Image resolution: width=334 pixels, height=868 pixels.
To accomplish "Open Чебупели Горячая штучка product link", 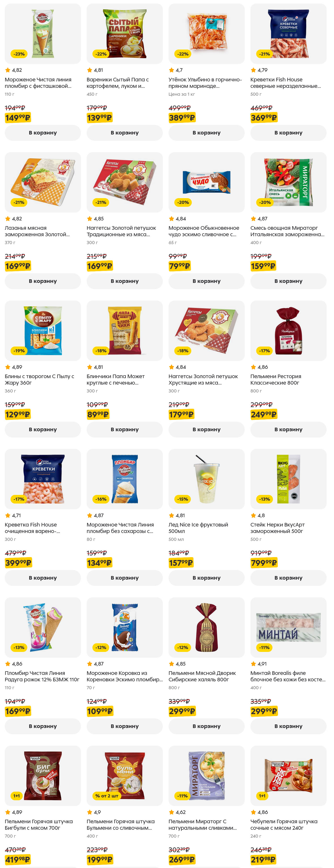I will pos(283,824).
